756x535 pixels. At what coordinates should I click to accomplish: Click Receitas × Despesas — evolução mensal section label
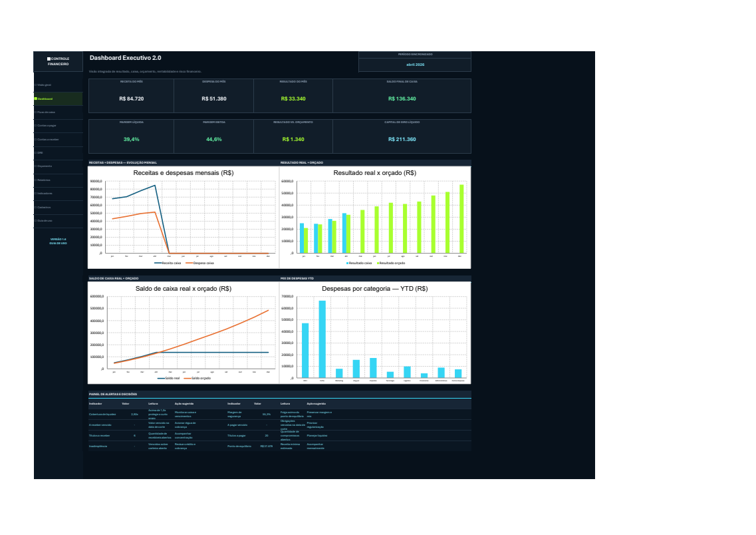[122, 162]
